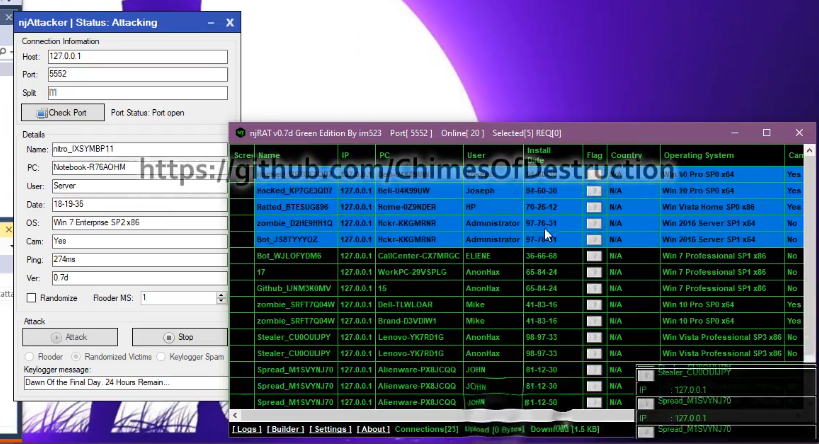Open the Builder tab in njRAT
Image resolution: width=819 pixels, height=444 pixels.
pos(285,429)
